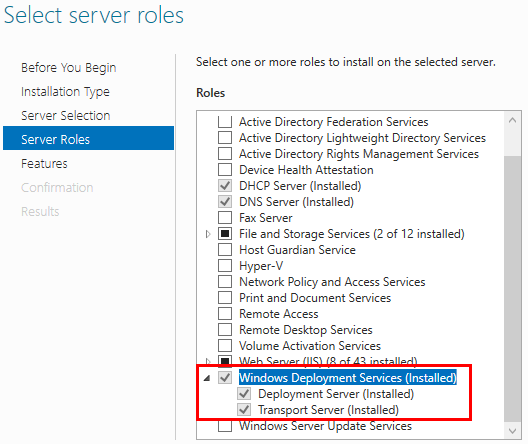Viewport: 528px width, 444px height.
Task: Open the Installation Type step
Action: click(x=65, y=92)
